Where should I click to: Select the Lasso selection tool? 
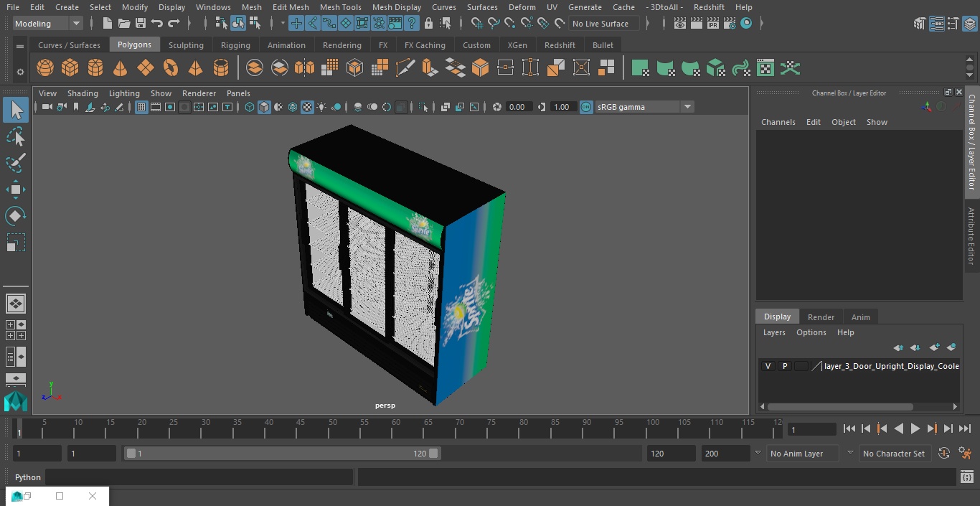[x=15, y=136]
